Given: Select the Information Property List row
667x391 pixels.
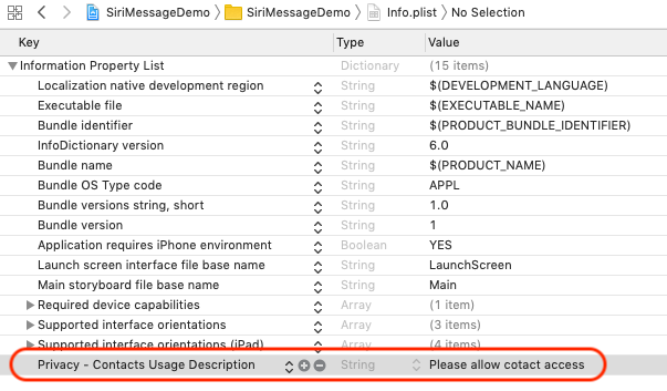Looking at the screenshot, I should pyautogui.click(x=334, y=66).
